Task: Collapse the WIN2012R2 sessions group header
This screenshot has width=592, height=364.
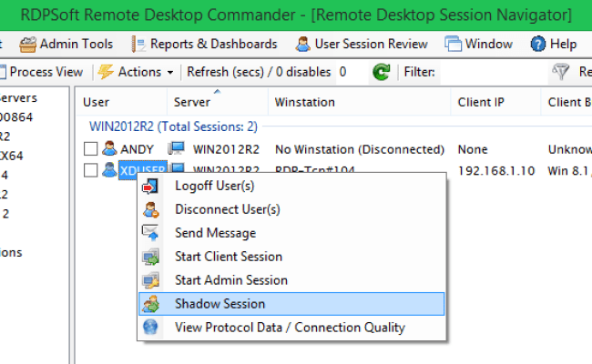Action: coord(173,126)
